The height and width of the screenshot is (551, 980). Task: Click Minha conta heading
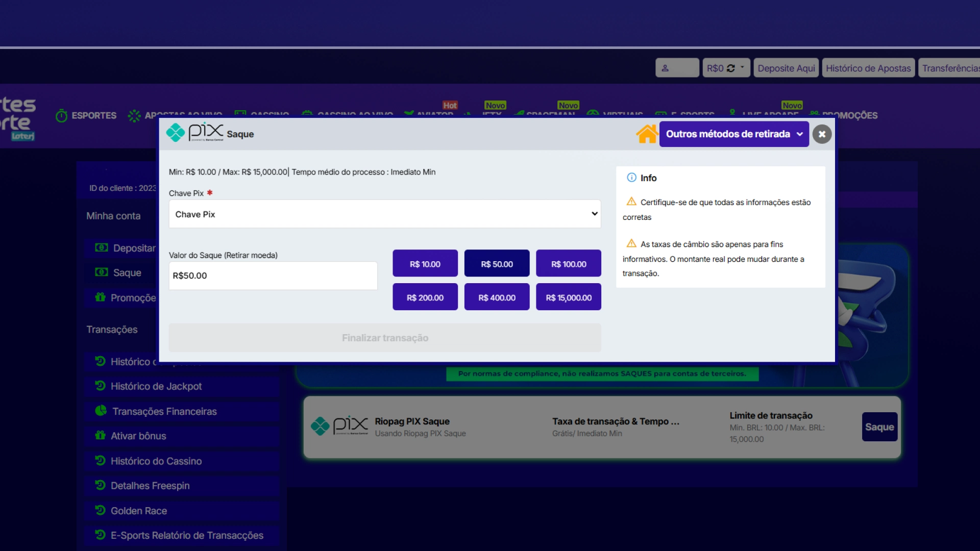tap(113, 216)
